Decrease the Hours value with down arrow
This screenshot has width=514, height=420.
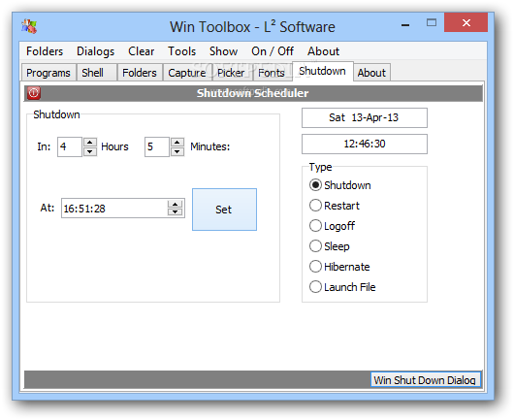[90, 151]
